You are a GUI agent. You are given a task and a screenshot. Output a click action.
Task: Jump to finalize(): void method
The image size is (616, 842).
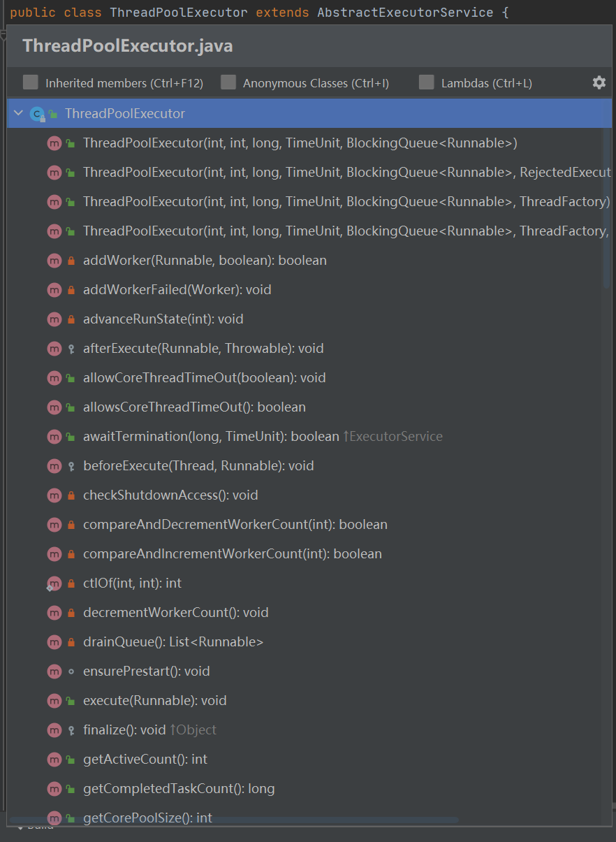click(x=124, y=730)
